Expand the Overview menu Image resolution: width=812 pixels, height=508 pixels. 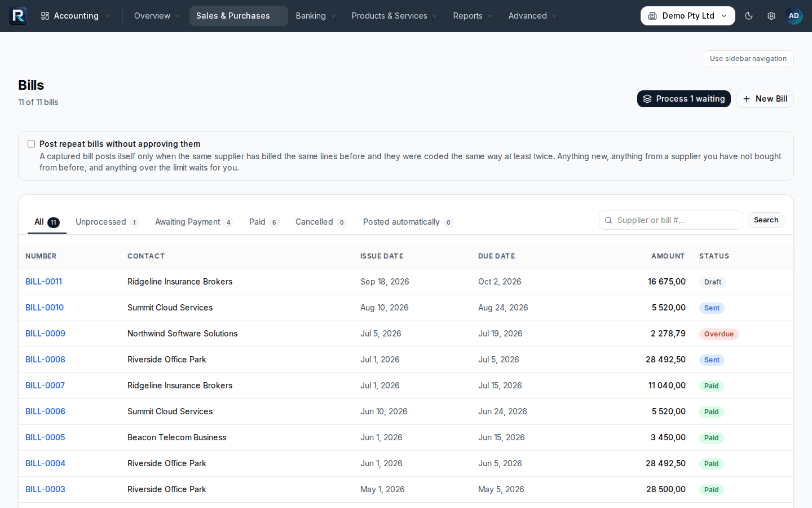(x=157, y=16)
